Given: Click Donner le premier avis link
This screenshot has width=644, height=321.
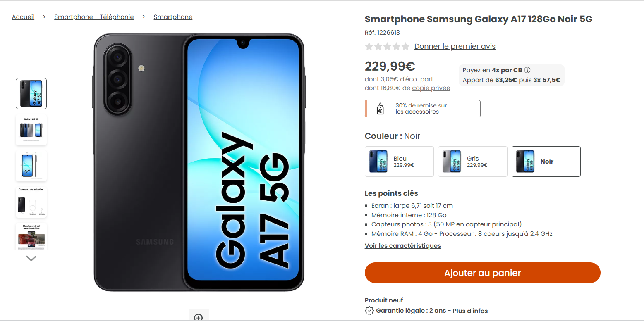Looking at the screenshot, I should [x=455, y=46].
